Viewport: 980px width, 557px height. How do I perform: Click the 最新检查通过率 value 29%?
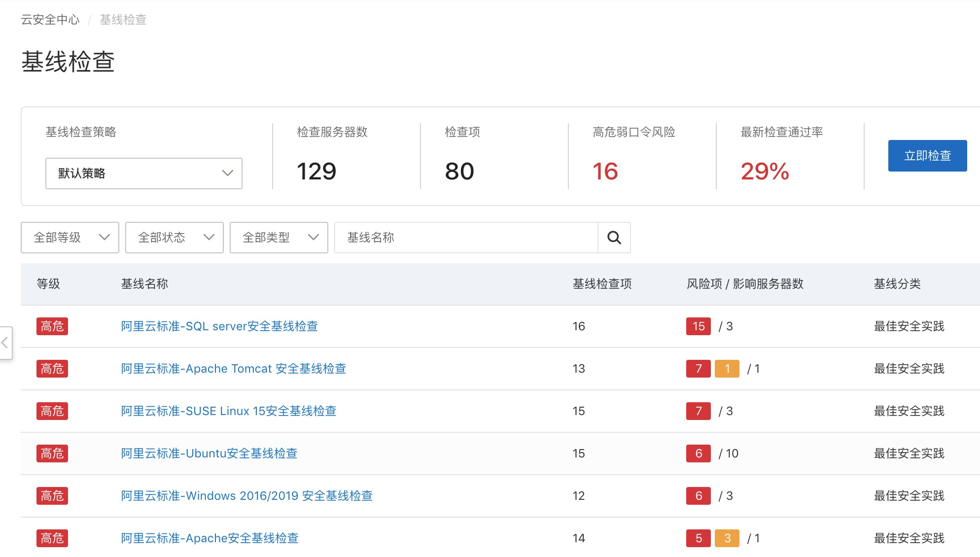(x=765, y=172)
